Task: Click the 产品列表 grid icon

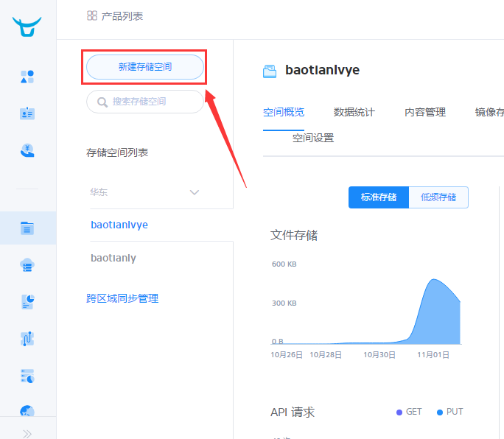Action: [92, 15]
